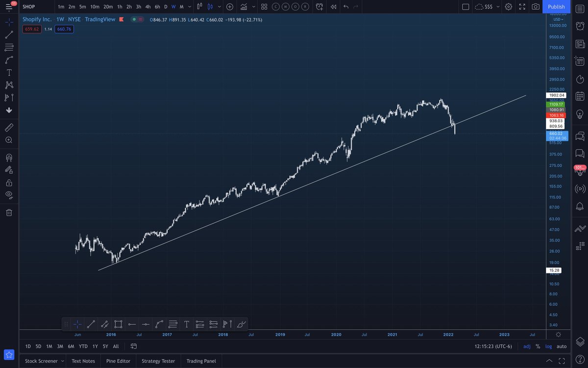Image resolution: width=588 pixels, height=368 pixels.
Task: Click the Shopify Inc. chart title
Action: [x=37, y=19]
